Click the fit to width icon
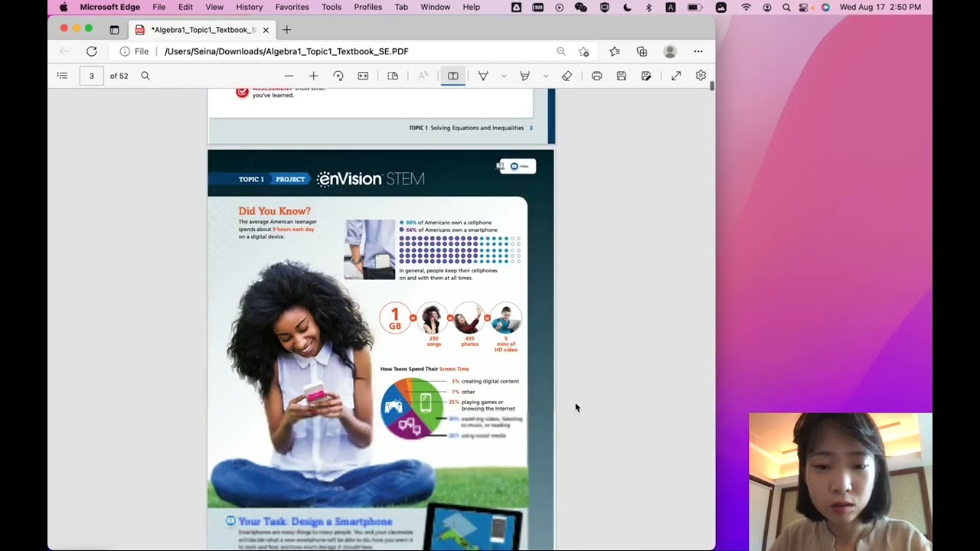980x551 pixels. coord(363,76)
